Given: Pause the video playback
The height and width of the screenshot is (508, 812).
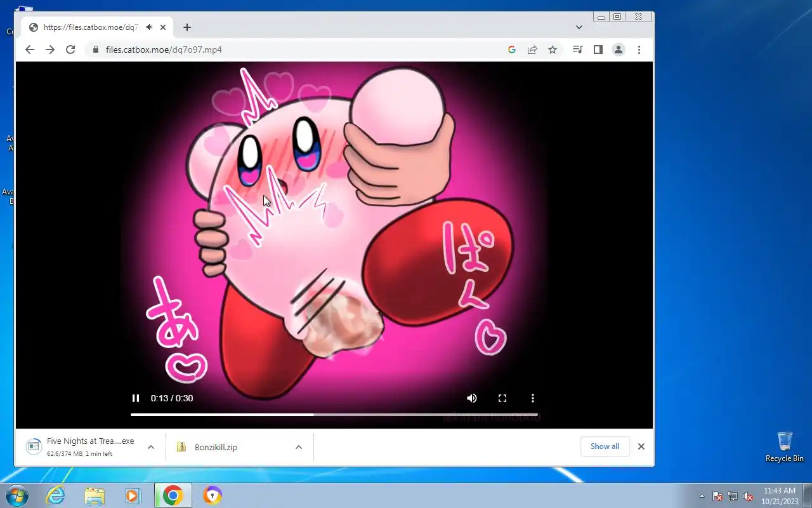Looking at the screenshot, I should [x=135, y=398].
